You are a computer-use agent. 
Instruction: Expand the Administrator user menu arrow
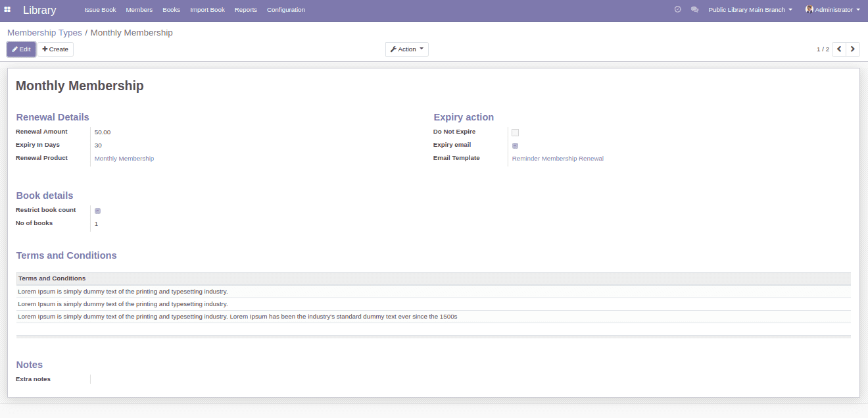pyautogui.click(x=858, y=10)
